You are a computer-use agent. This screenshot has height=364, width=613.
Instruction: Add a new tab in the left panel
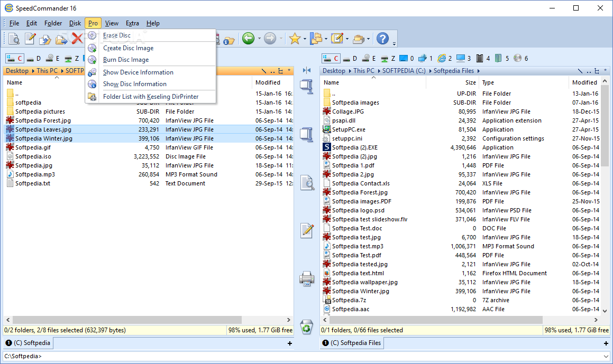coord(290,343)
